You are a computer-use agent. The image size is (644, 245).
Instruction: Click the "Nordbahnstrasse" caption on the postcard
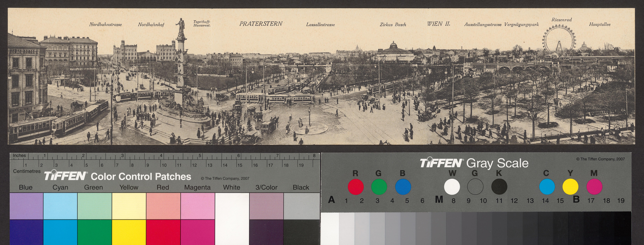(x=105, y=24)
